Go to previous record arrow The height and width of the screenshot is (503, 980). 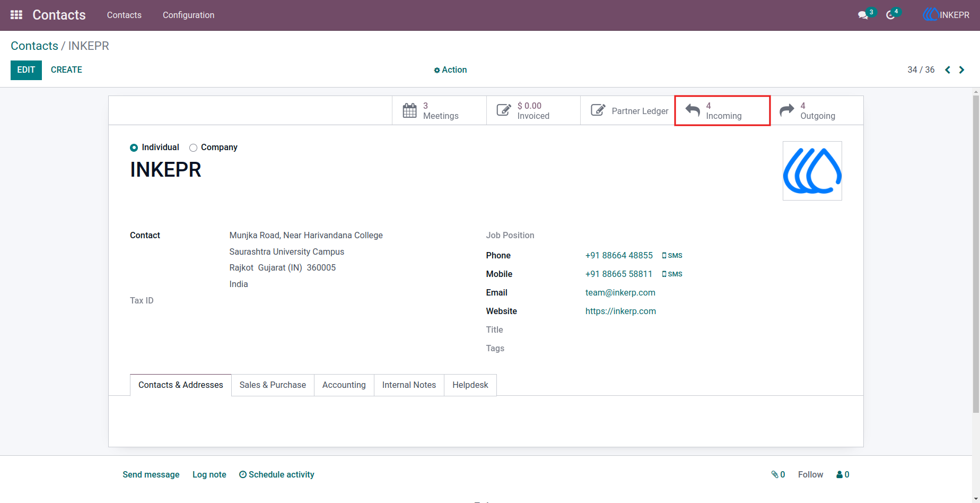[x=948, y=70]
